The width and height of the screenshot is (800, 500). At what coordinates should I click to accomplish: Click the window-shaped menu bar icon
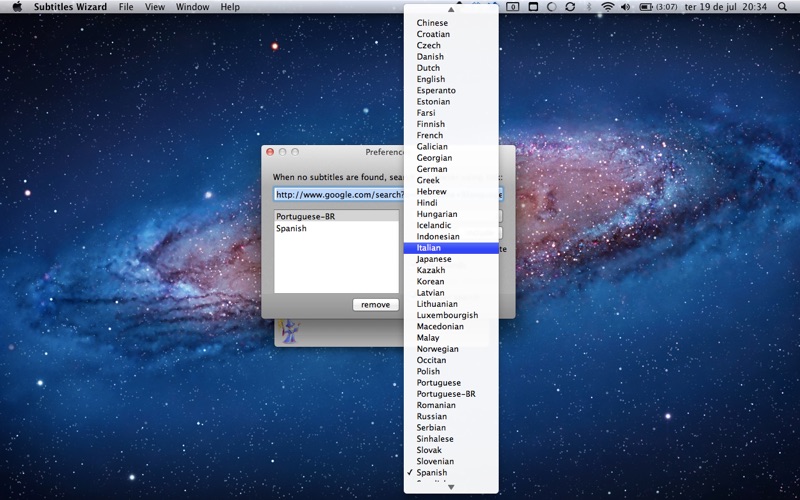(x=533, y=7)
